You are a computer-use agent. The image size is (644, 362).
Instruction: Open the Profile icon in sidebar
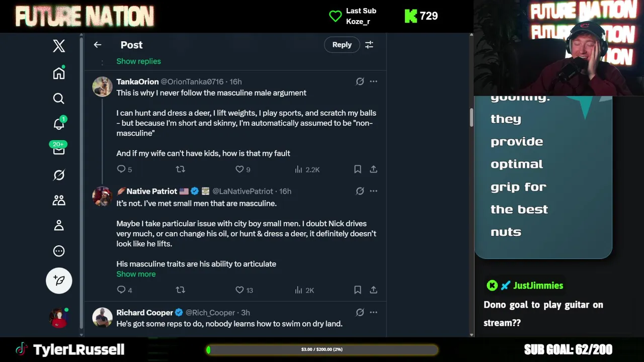point(59,226)
